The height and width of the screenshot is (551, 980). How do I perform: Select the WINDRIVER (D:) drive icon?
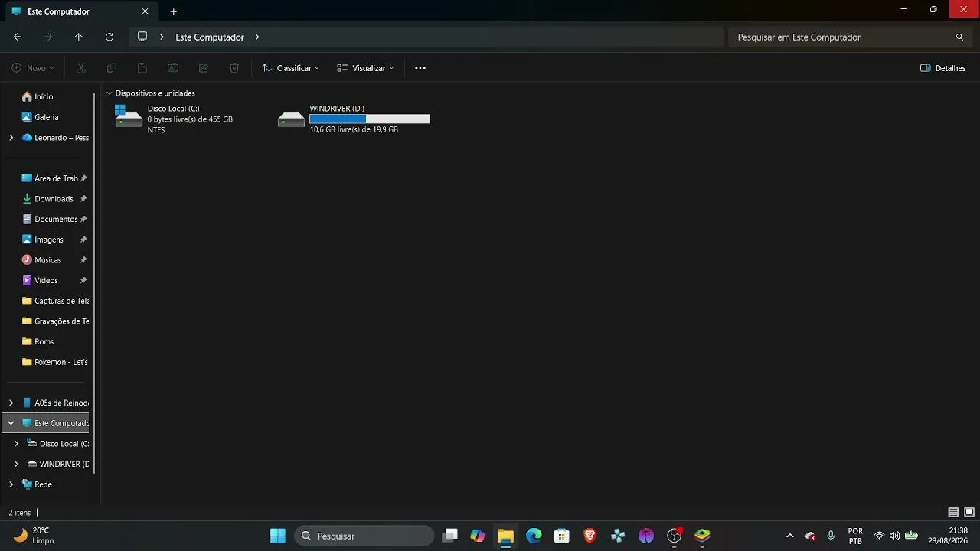click(291, 119)
